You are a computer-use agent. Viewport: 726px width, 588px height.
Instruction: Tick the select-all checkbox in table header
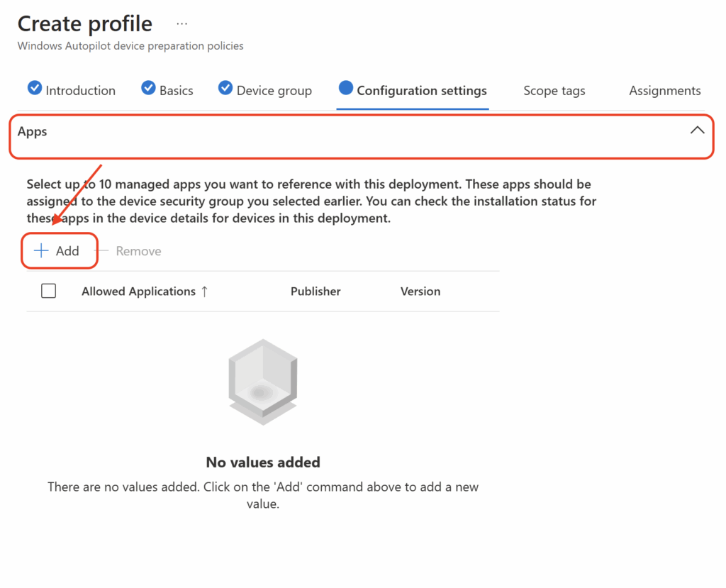point(49,291)
